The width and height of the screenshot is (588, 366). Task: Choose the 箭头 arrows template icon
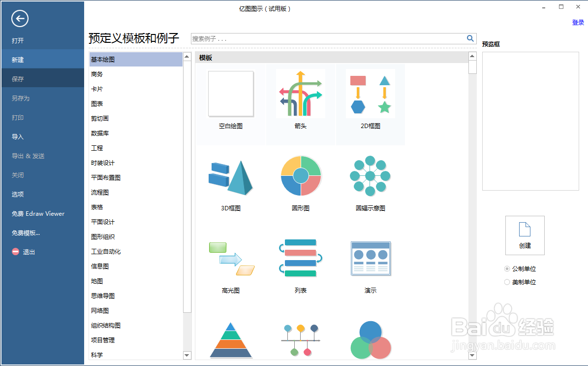coord(300,94)
